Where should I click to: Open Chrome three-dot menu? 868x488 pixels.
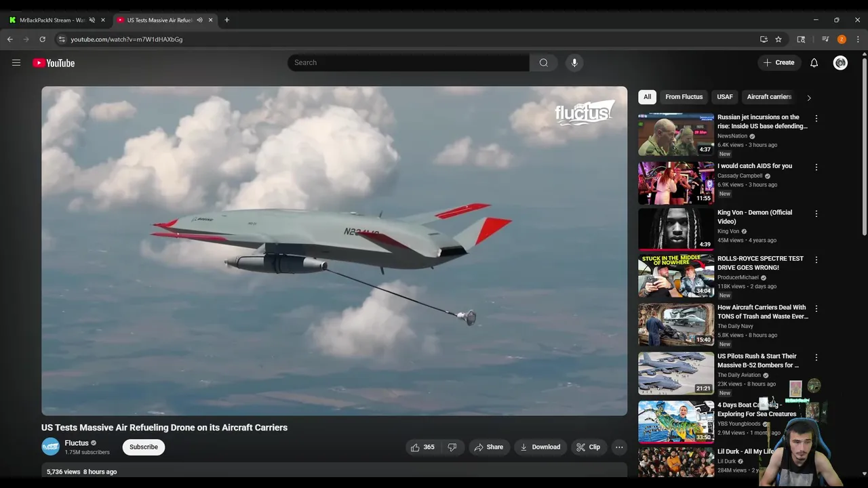(858, 39)
